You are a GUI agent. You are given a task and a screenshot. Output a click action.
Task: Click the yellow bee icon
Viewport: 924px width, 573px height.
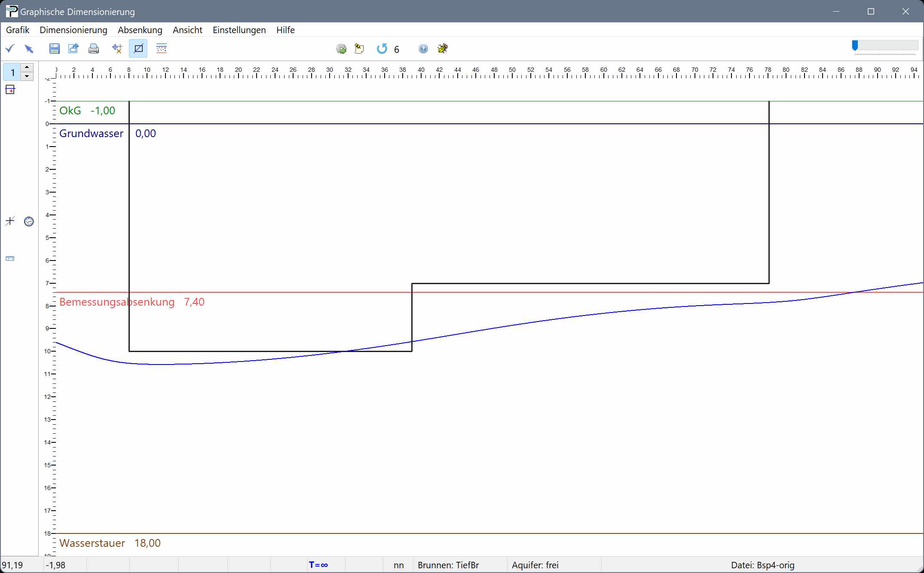(443, 49)
